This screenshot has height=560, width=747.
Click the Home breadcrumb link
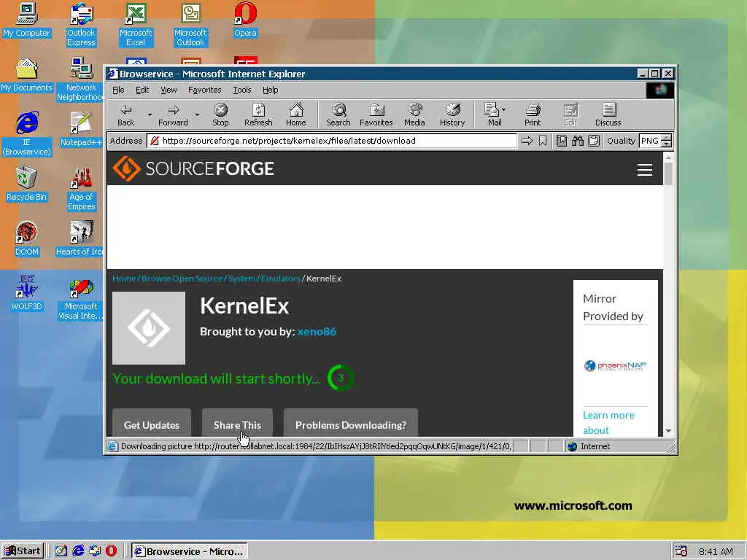point(124,279)
